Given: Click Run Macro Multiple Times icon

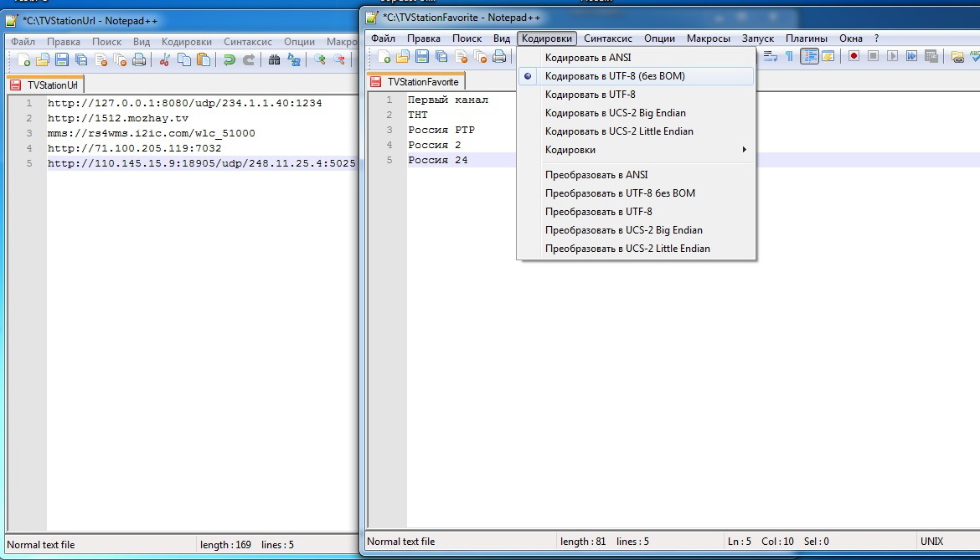Looking at the screenshot, I should 912,56.
